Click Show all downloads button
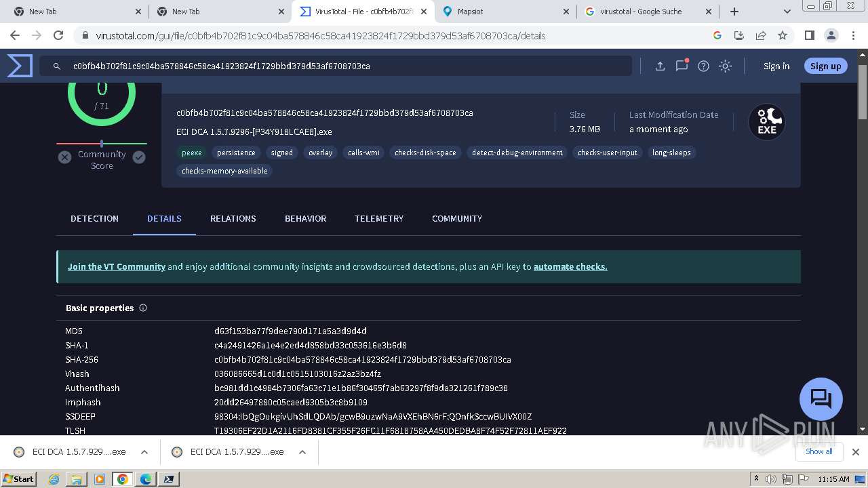Viewport: 868px width, 488px height. click(x=819, y=451)
